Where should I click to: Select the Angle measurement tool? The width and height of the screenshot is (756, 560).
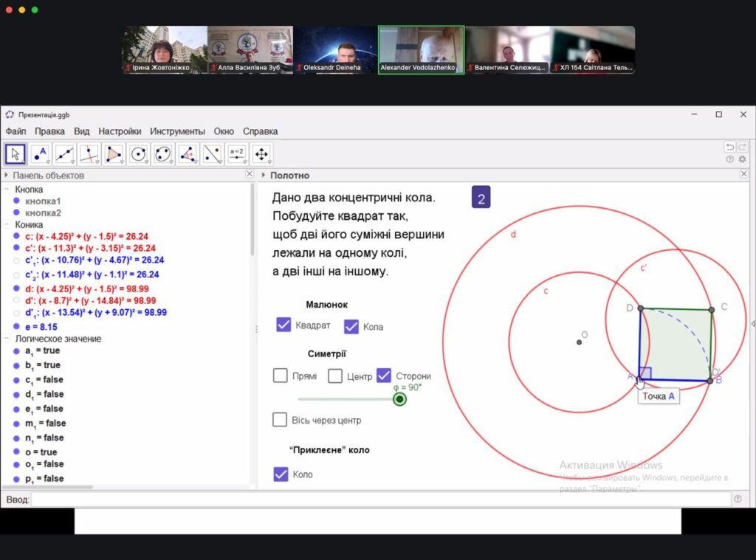click(x=188, y=154)
